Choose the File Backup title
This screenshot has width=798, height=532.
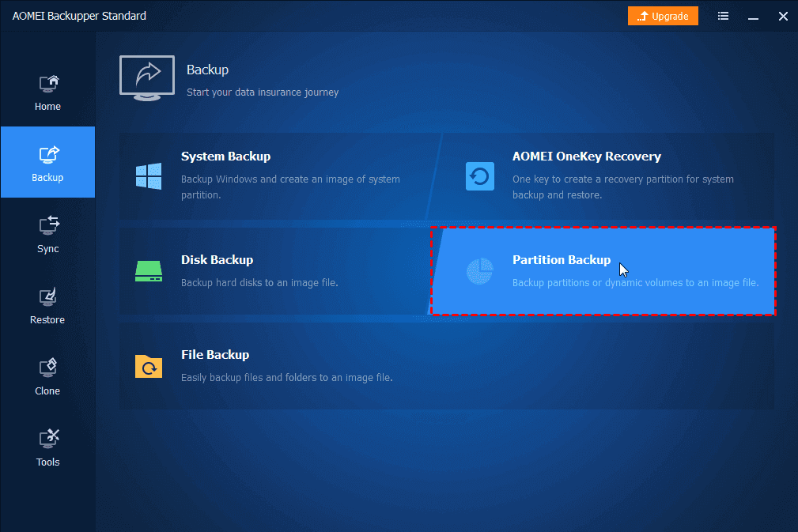click(215, 354)
